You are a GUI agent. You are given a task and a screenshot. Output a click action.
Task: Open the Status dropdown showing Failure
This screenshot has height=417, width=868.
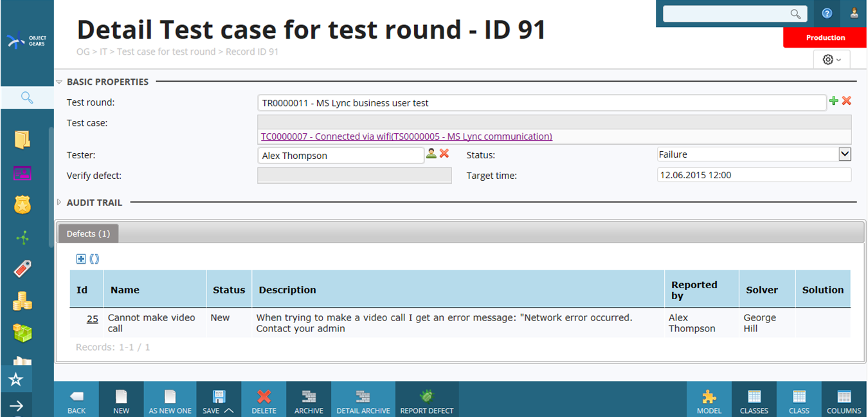[754, 154]
